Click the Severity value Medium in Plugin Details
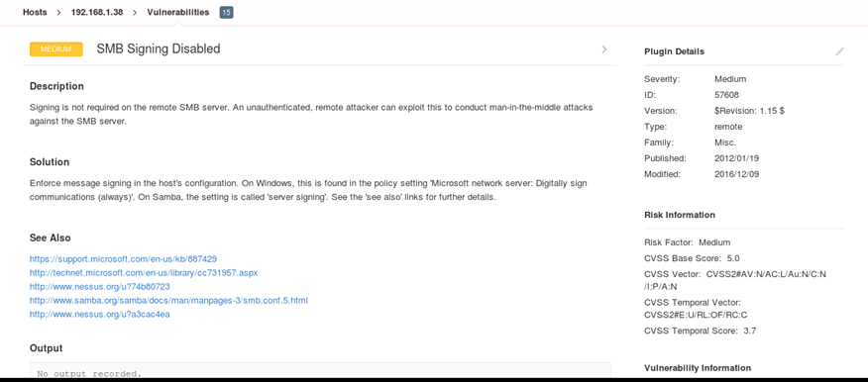The width and height of the screenshot is (868, 382). (x=730, y=79)
